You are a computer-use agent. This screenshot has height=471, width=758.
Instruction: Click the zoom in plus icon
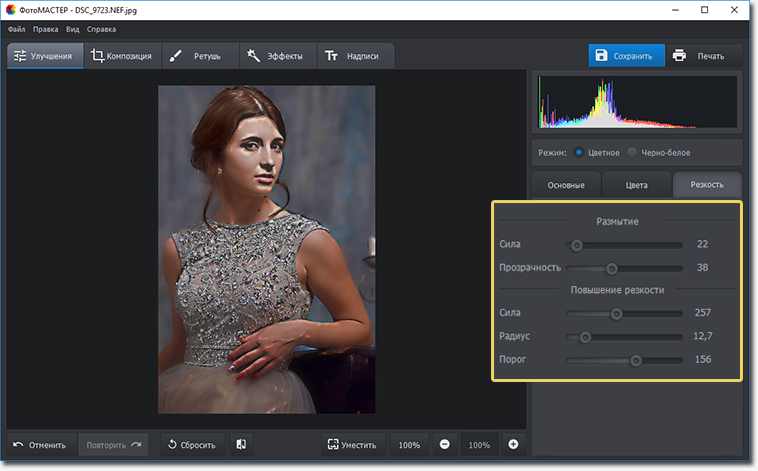click(513, 444)
